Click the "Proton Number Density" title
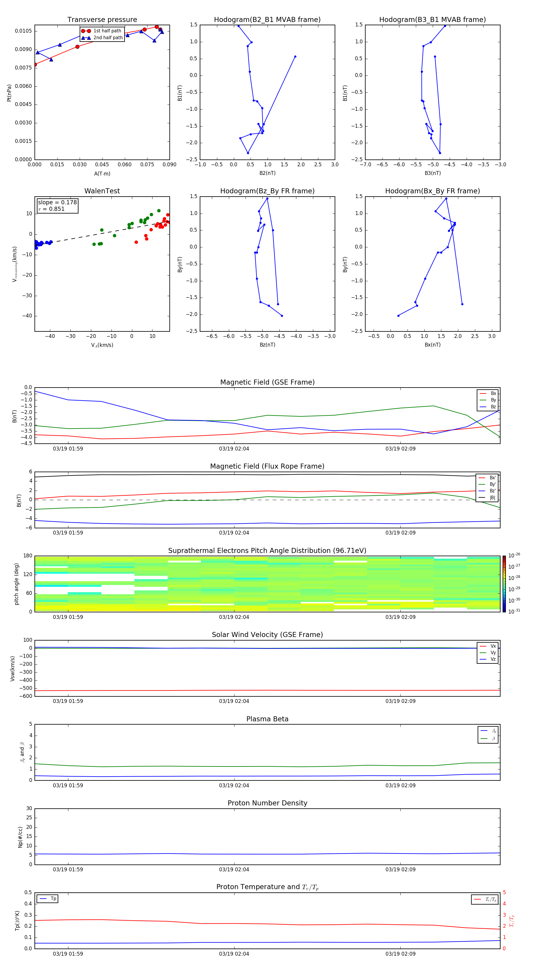Screen dimensions: 535x980 pos(267,803)
